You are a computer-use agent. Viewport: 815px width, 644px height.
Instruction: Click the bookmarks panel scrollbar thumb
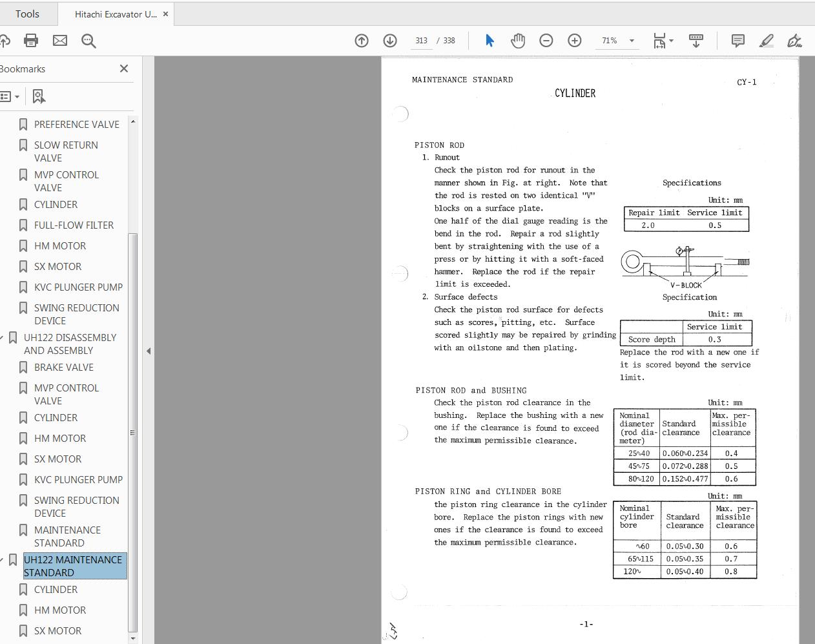133,432
